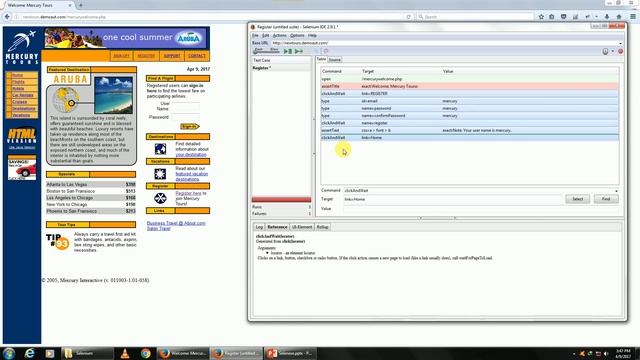Expand the Base URL dropdown arrow

(620, 43)
